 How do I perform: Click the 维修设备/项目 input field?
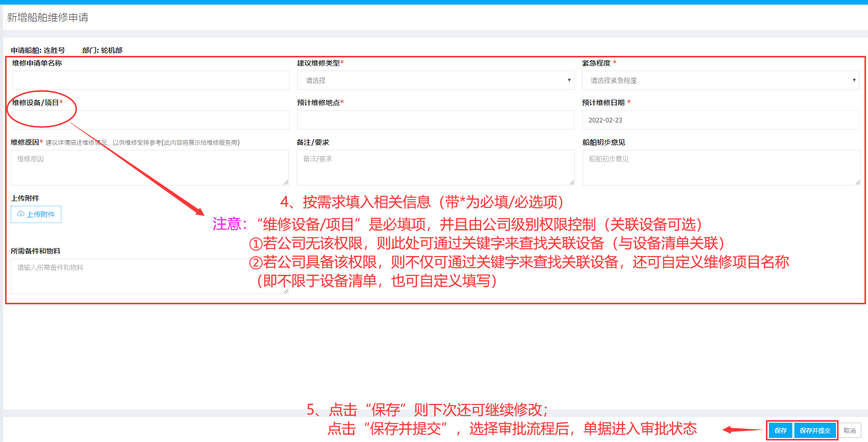151,120
